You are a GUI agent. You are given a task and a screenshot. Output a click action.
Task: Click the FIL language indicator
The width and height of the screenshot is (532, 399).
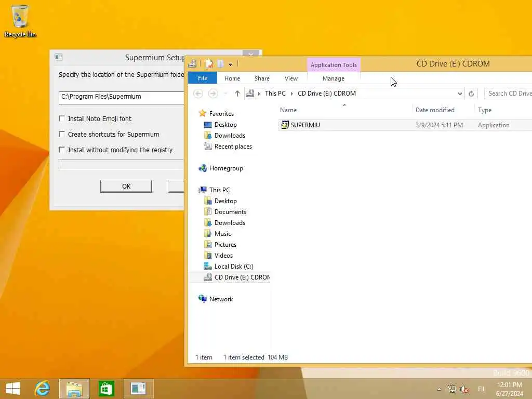(x=482, y=389)
